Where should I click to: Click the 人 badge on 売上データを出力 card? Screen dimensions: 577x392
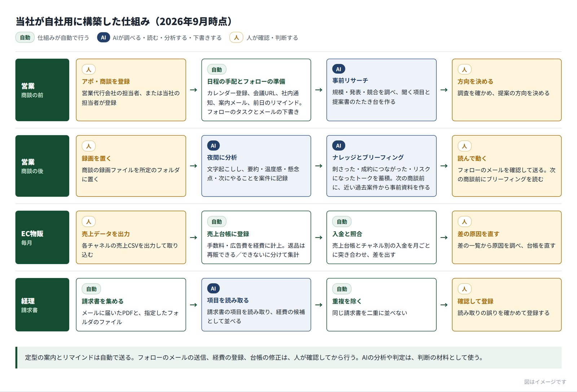(89, 221)
